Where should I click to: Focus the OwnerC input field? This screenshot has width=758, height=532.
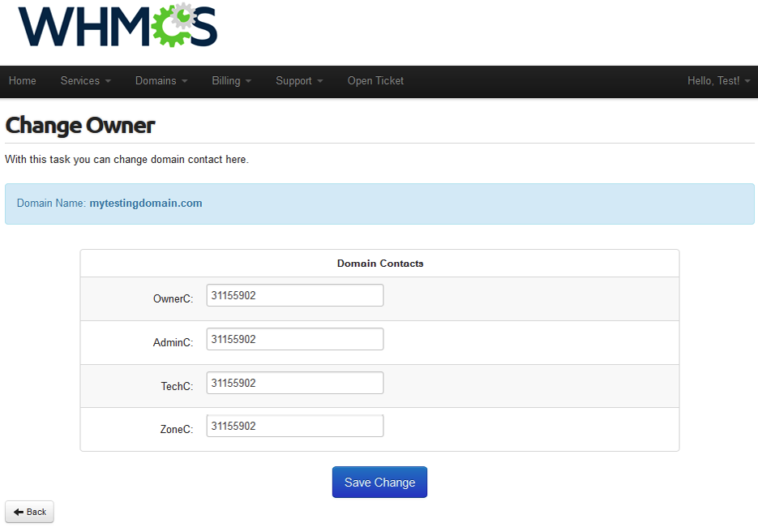click(295, 295)
